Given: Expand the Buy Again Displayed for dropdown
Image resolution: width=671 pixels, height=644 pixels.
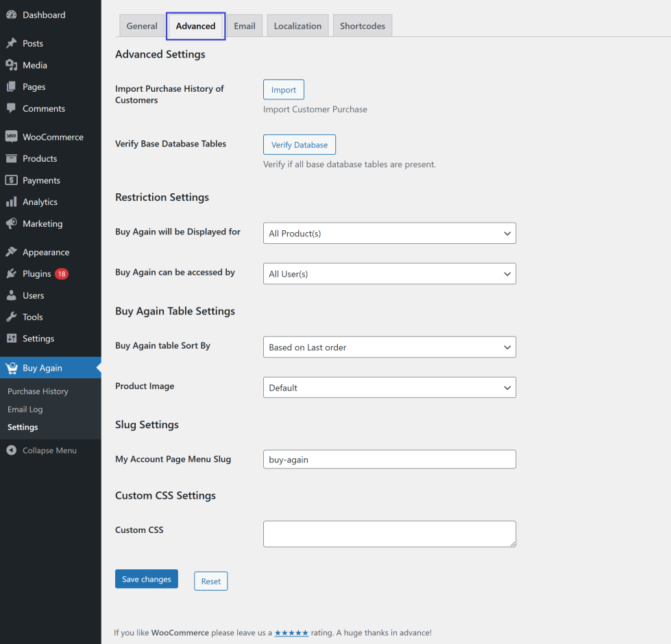Looking at the screenshot, I should click(389, 234).
